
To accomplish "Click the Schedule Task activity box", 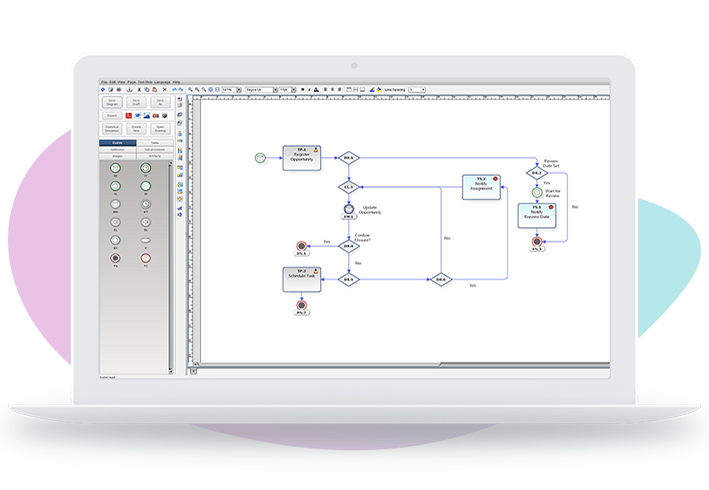I will [x=301, y=279].
